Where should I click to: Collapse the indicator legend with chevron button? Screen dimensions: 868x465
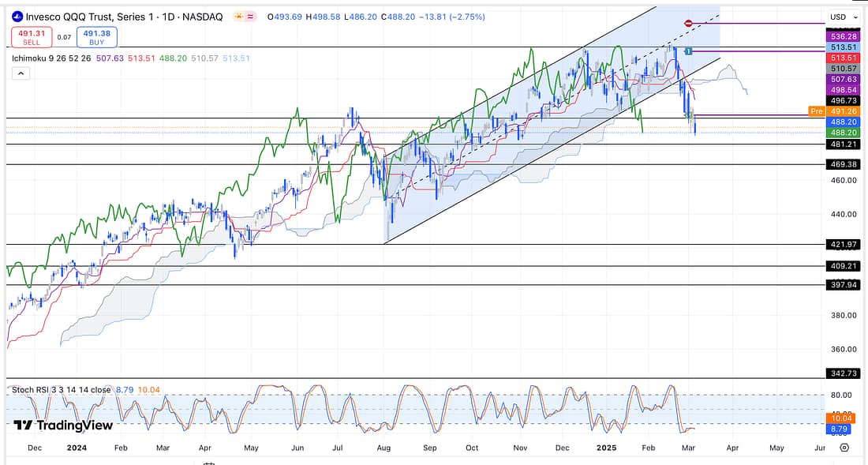[x=21, y=73]
